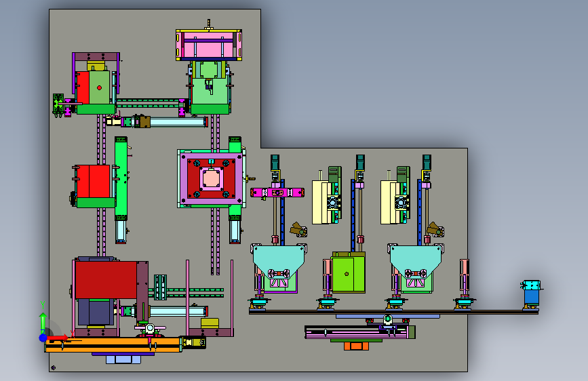
Task: Click the blue origin ball of the triad
Action: click(x=43, y=338)
